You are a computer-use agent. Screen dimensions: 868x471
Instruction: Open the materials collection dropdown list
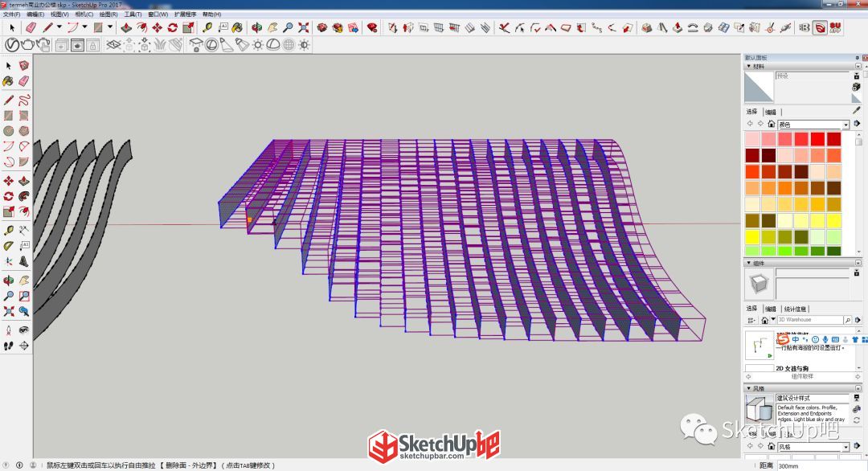[x=845, y=125]
